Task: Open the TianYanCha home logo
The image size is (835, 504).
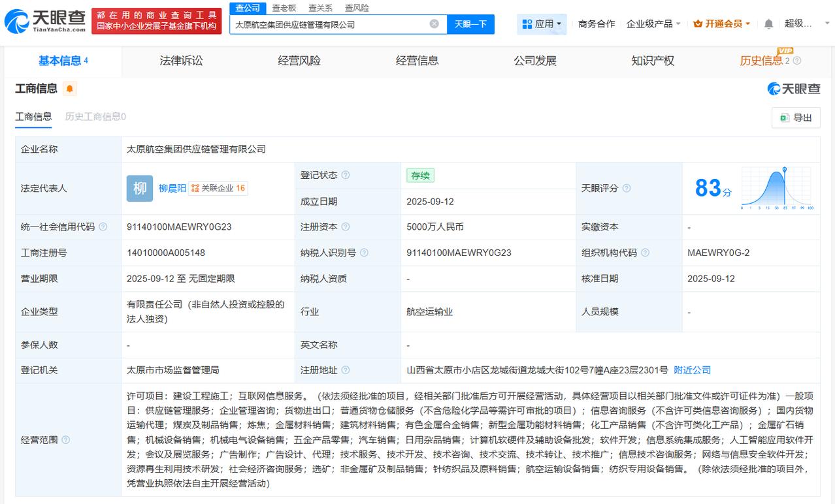Action: point(45,22)
